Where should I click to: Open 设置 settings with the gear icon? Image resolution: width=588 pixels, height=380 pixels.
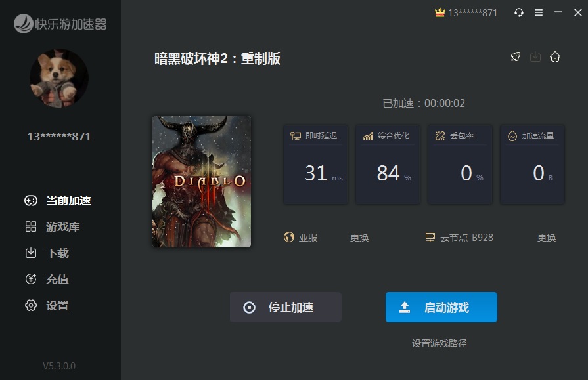point(47,306)
